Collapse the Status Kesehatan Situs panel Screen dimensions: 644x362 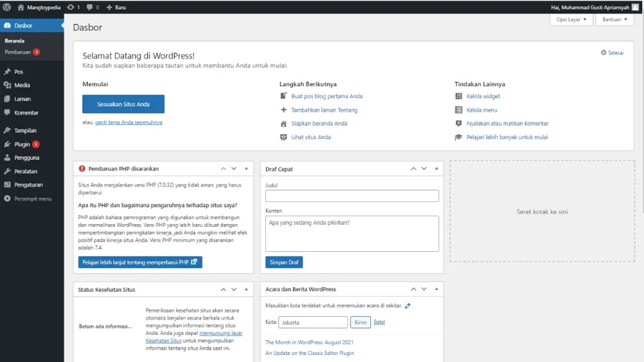tap(247, 289)
